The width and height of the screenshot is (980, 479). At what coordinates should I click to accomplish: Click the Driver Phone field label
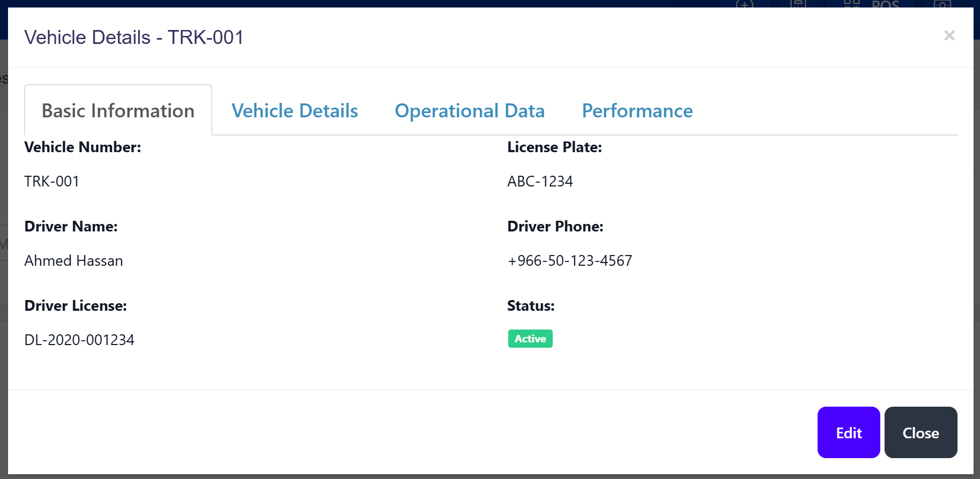pyautogui.click(x=555, y=227)
